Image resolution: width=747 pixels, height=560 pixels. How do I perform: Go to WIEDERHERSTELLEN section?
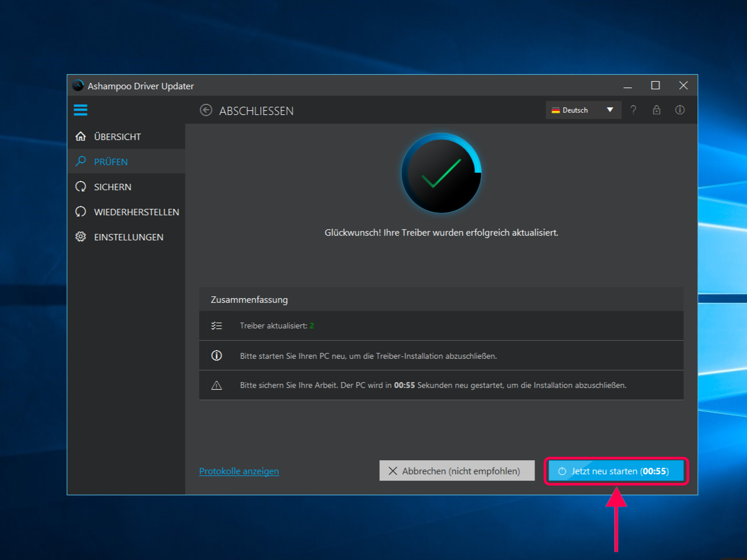coord(126,212)
